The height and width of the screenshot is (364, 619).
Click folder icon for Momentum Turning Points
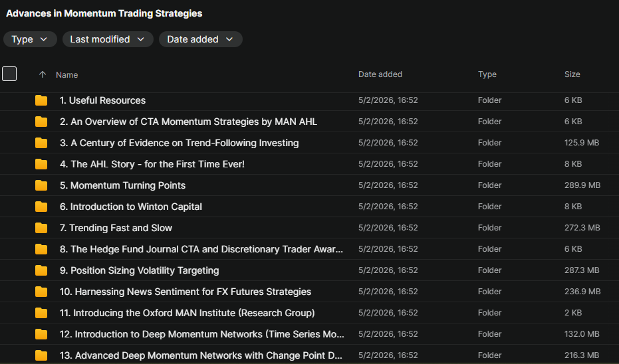pyautogui.click(x=41, y=186)
